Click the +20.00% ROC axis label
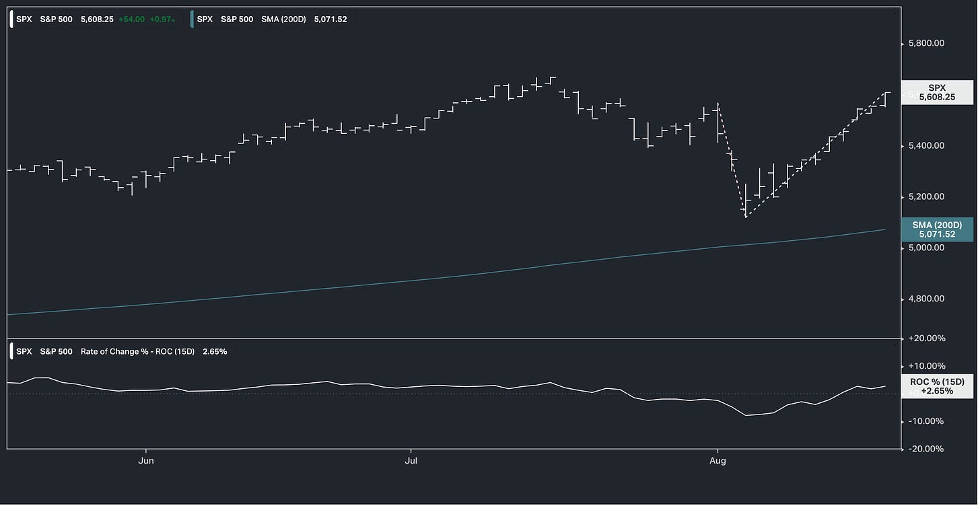Image resolution: width=980 pixels, height=506 pixels. coord(925,338)
